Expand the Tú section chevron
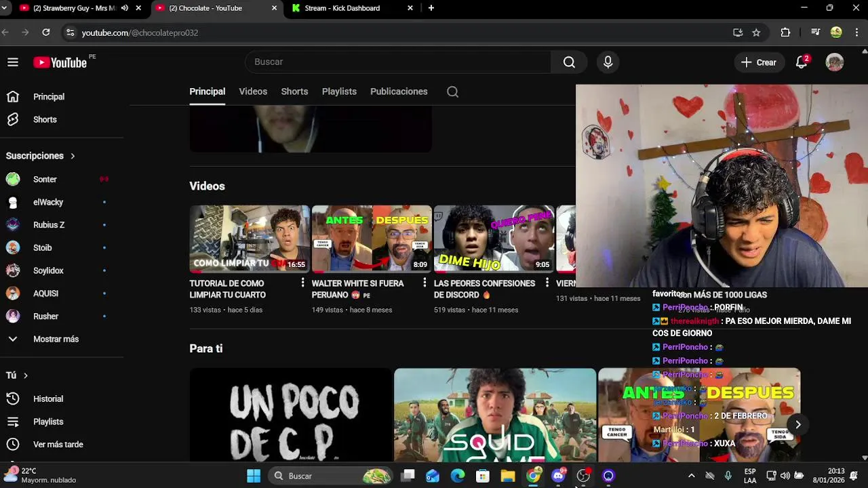The image size is (868, 488). pyautogui.click(x=26, y=375)
